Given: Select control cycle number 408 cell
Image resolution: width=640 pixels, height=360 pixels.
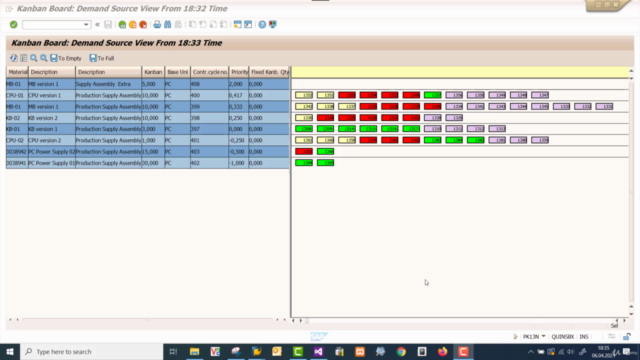Looking at the screenshot, I should pyautogui.click(x=209, y=84).
